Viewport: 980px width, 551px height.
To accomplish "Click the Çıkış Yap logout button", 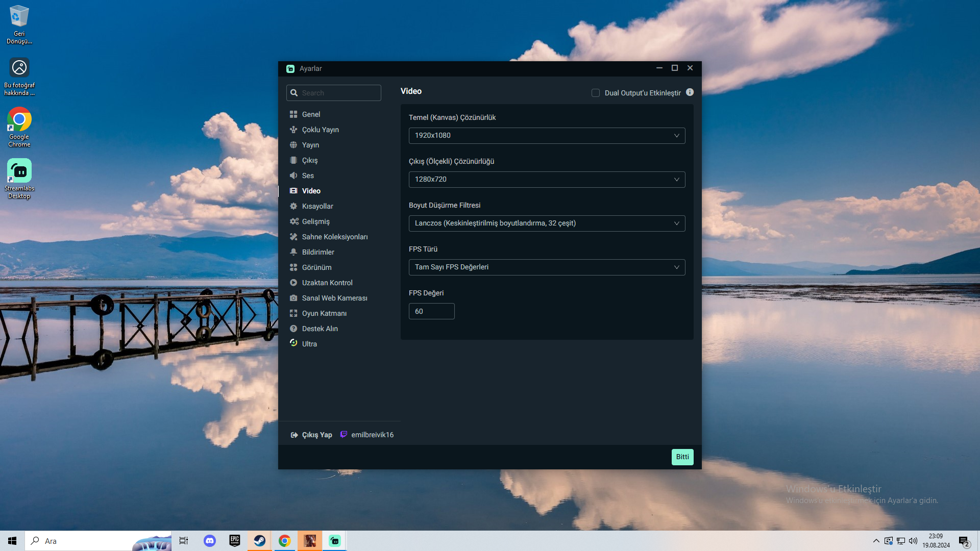I will point(311,435).
